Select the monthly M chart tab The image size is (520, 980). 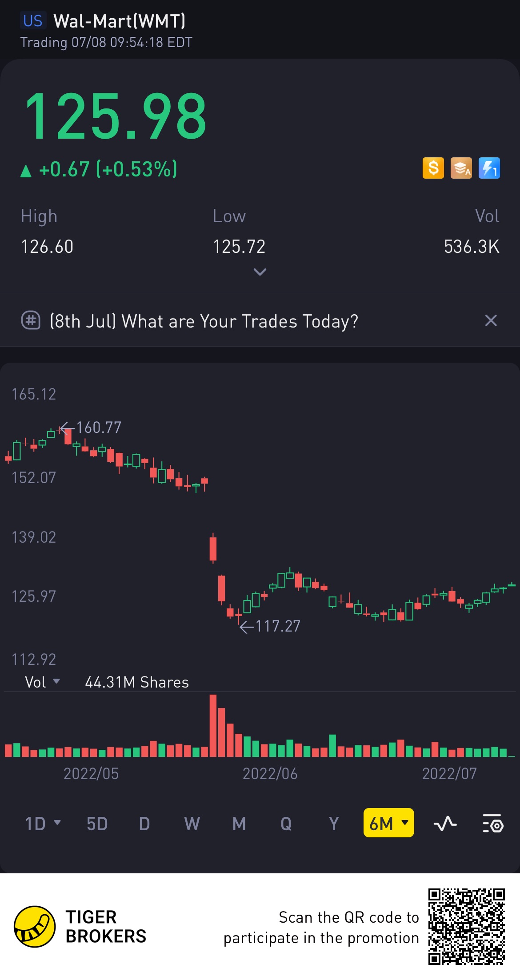click(x=239, y=824)
